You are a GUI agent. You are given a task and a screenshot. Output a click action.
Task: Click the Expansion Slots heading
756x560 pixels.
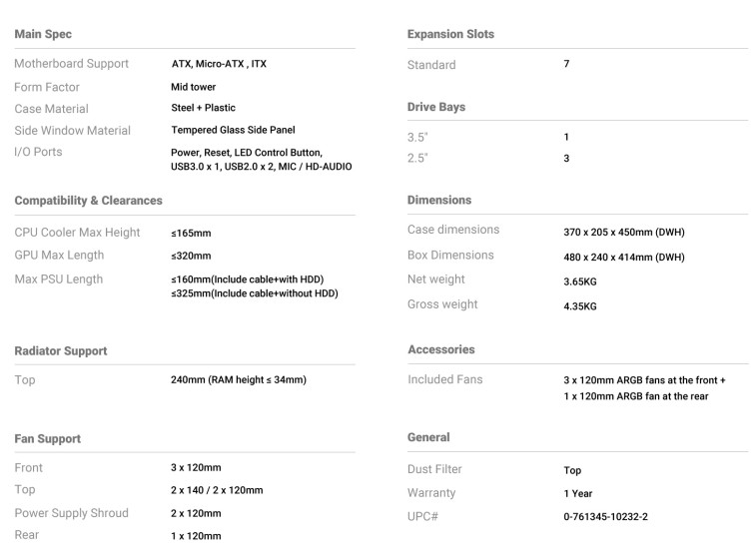[450, 34]
